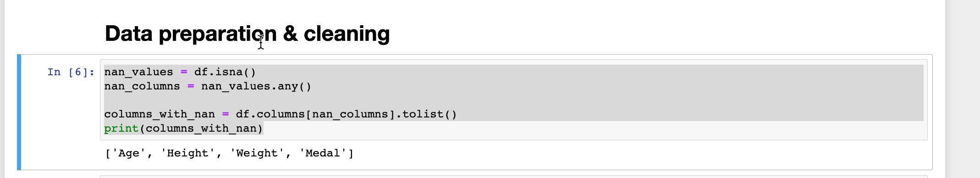Select the In [6] cell prompt
Image resolution: width=980 pixels, height=178 pixels.
(x=71, y=72)
